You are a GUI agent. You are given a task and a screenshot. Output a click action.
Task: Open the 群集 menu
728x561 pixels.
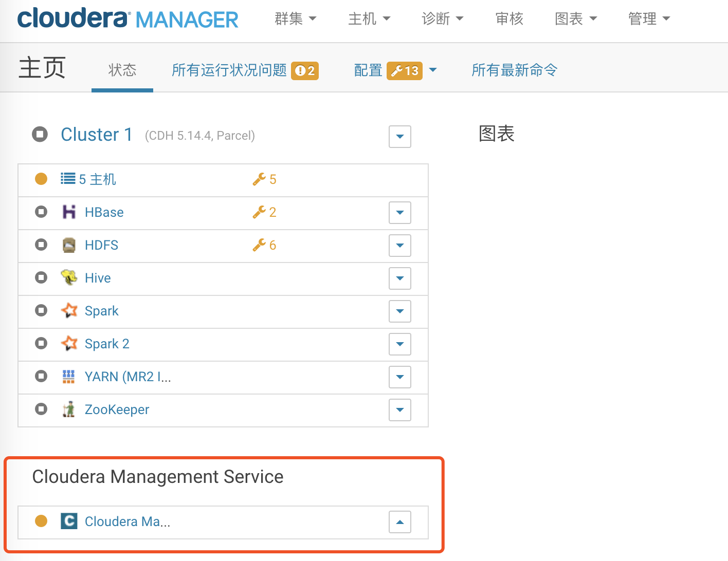click(296, 18)
